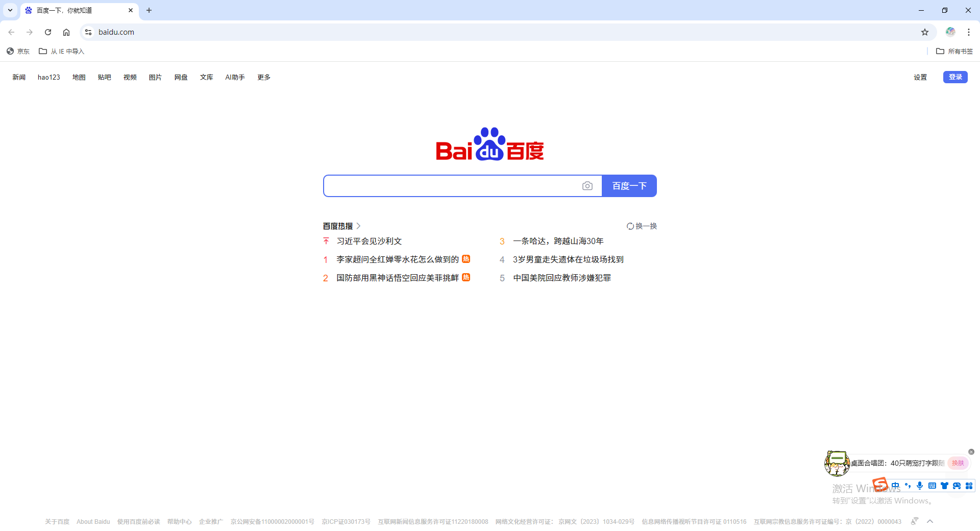Open the 图片 nav link
The image size is (980, 531).
[156, 77]
